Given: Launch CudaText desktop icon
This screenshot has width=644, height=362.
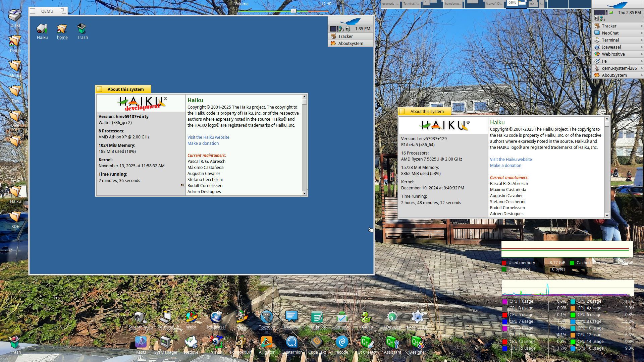Looking at the screenshot, I should pos(317,343).
